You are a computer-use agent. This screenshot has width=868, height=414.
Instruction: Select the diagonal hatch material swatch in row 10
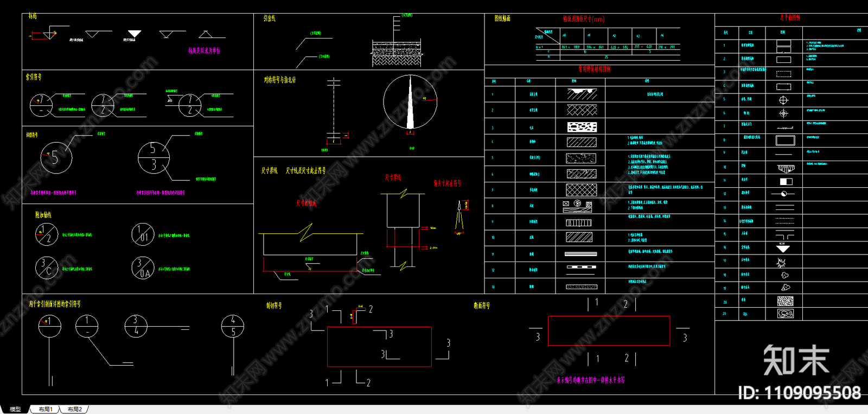pyautogui.click(x=579, y=237)
